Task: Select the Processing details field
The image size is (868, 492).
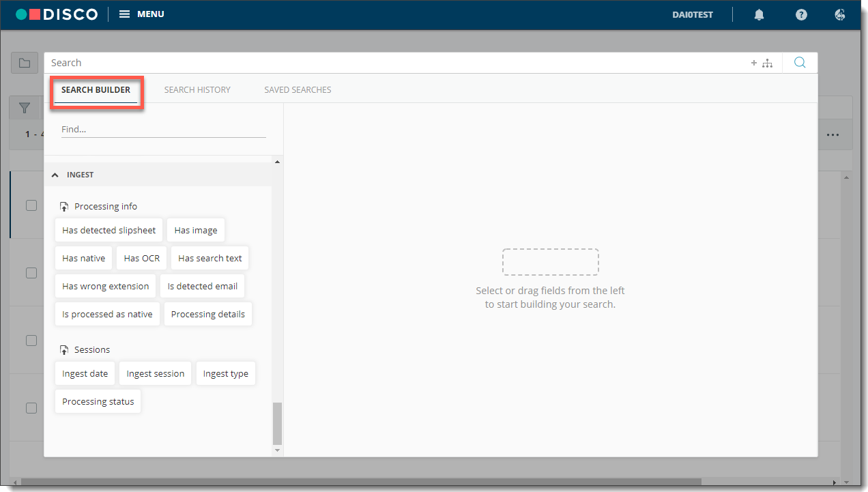Action: pos(208,314)
